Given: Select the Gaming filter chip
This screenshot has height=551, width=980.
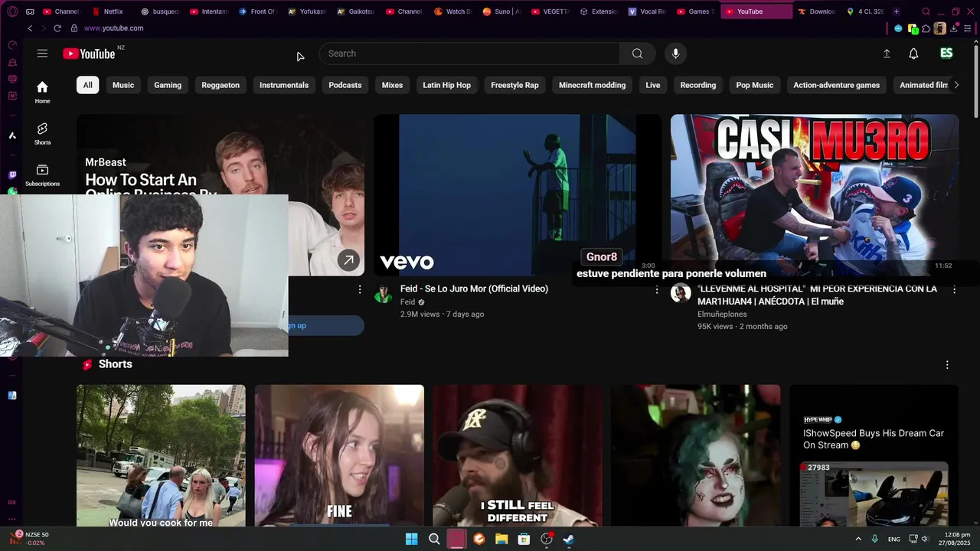Looking at the screenshot, I should tap(168, 85).
